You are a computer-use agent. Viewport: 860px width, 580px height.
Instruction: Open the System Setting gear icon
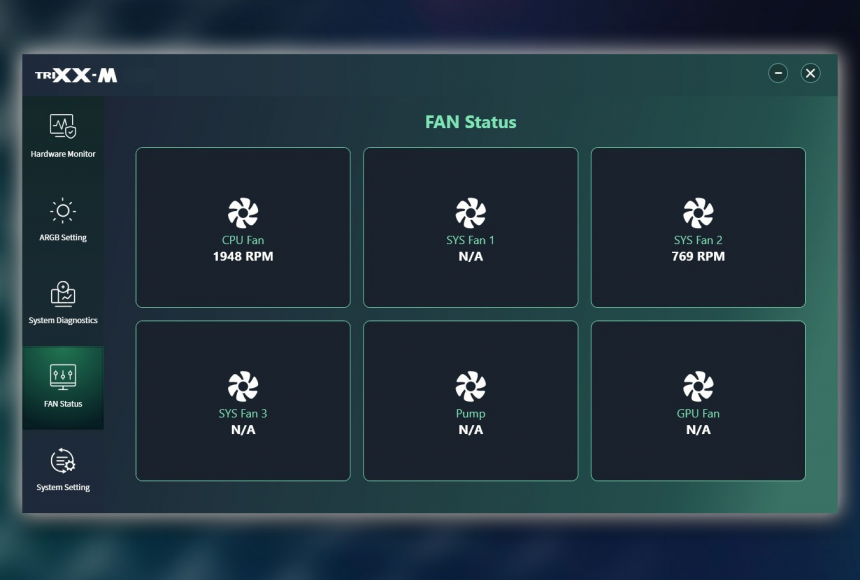click(63, 461)
